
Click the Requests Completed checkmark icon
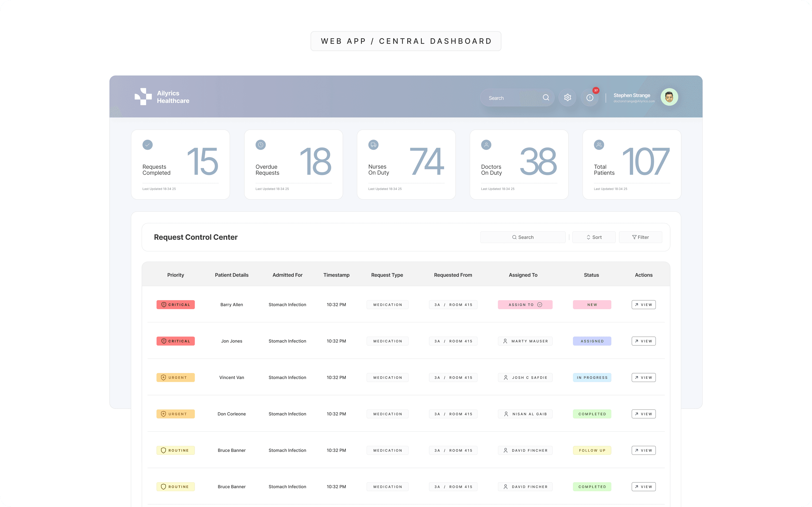click(x=148, y=145)
